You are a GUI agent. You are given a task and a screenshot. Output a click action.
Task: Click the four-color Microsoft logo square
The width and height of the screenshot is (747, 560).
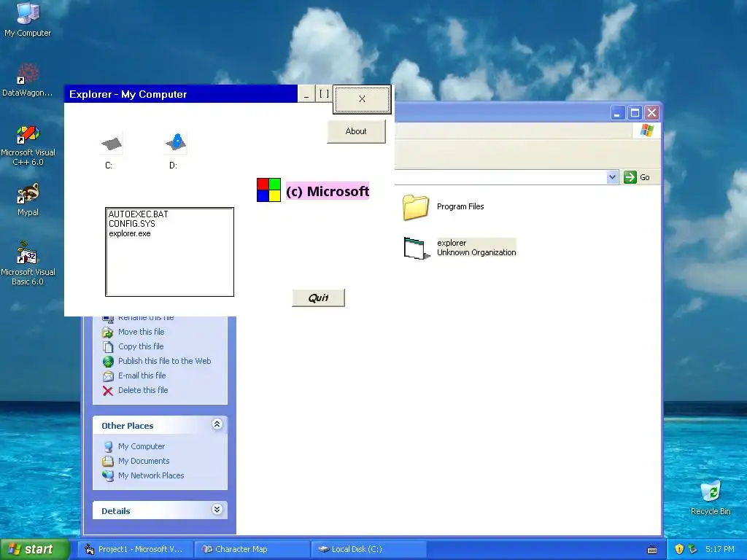268,190
